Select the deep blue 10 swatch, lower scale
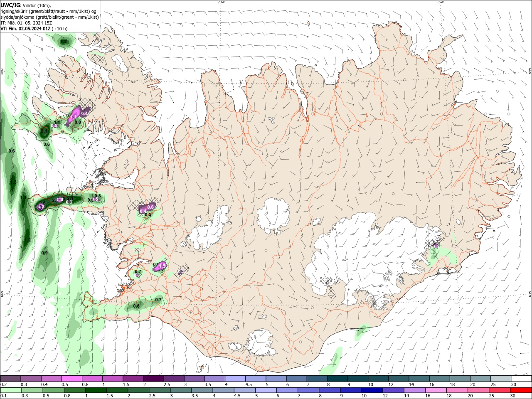The image size is (532, 399). click(x=372, y=390)
